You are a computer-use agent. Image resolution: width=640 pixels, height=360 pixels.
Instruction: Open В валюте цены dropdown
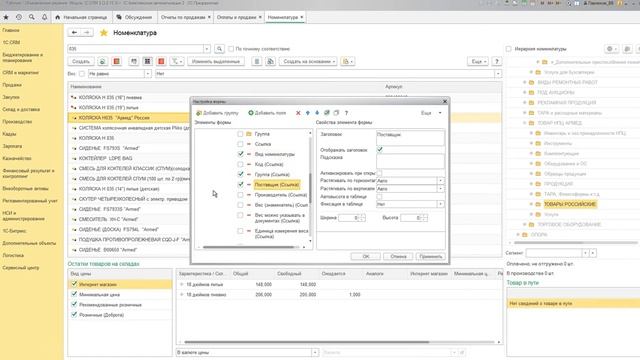pyautogui.click(x=315, y=353)
